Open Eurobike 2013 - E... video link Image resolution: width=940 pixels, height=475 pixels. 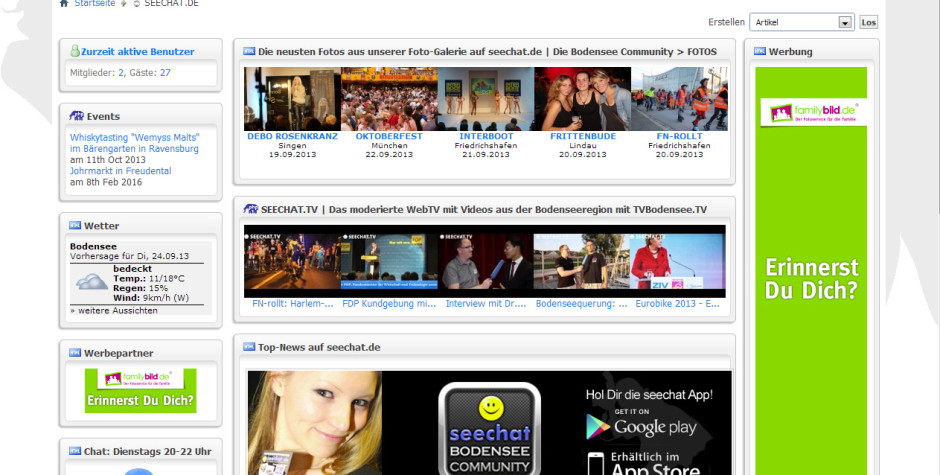click(677, 303)
